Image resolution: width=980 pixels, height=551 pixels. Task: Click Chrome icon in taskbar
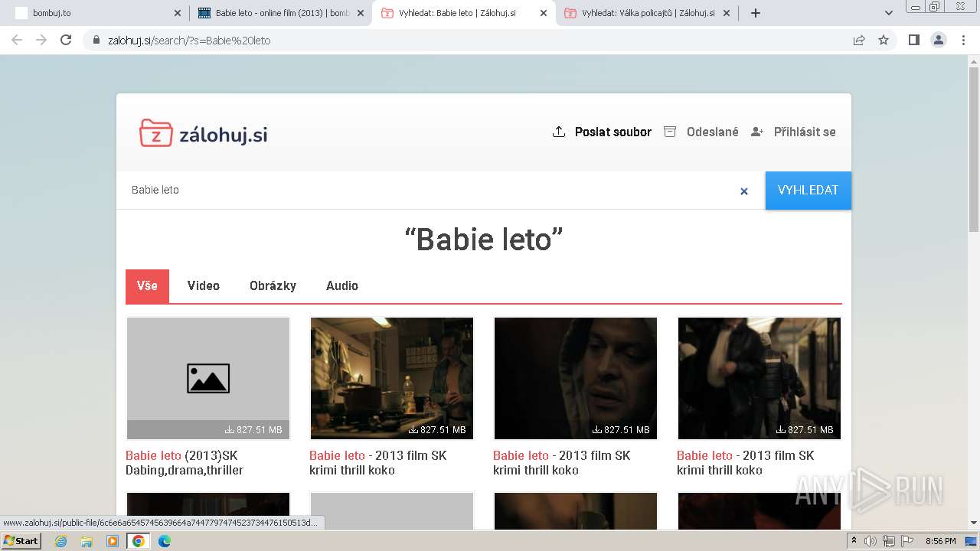138,541
